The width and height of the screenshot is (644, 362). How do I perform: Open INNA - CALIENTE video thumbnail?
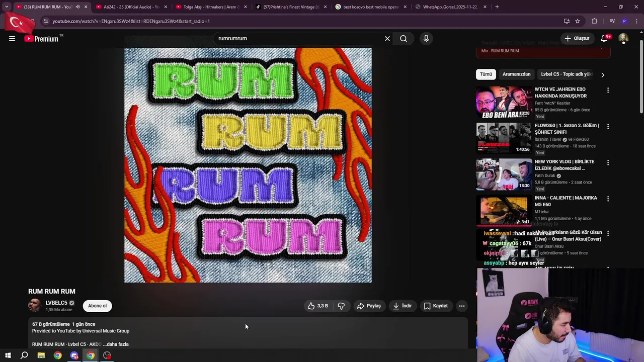[504, 211]
